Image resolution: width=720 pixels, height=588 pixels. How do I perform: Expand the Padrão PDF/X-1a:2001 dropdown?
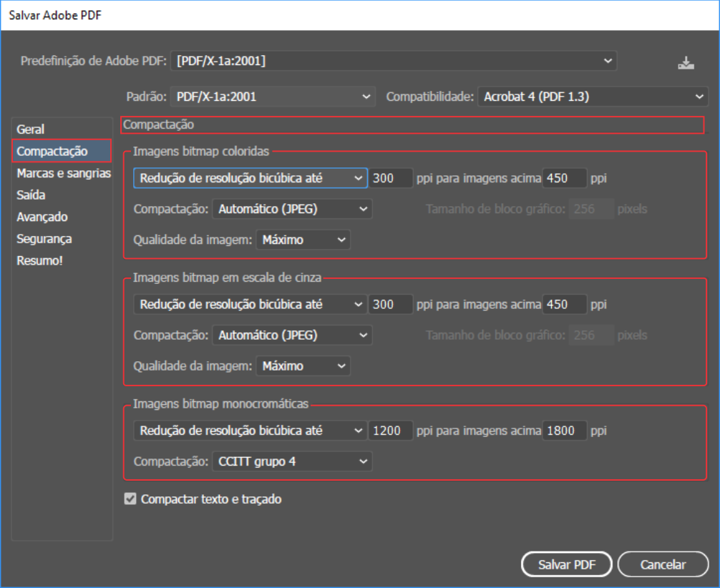(273, 97)
